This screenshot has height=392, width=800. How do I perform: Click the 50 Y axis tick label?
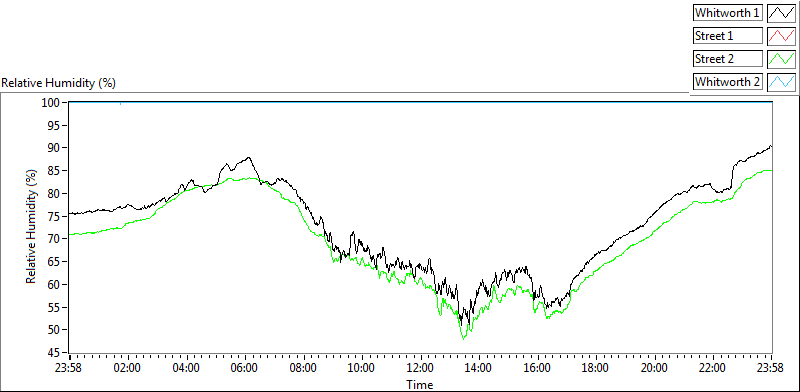click(x=54, y=330)
